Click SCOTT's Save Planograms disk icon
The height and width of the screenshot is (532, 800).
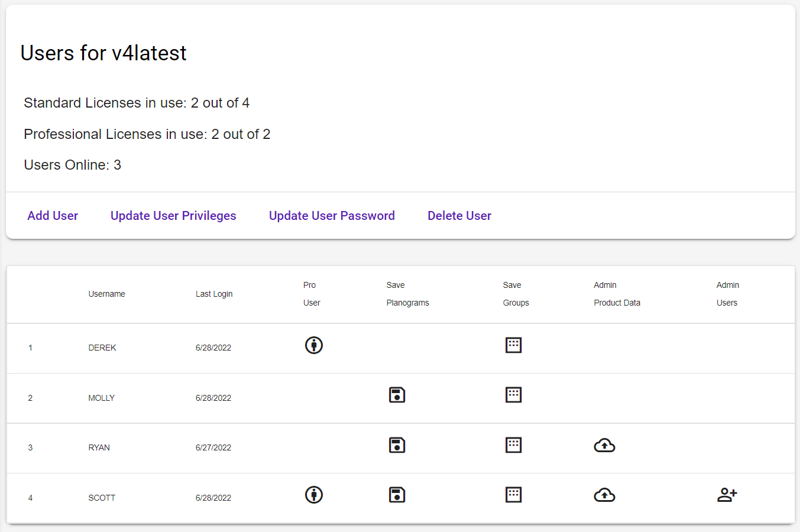click(397, 495)
